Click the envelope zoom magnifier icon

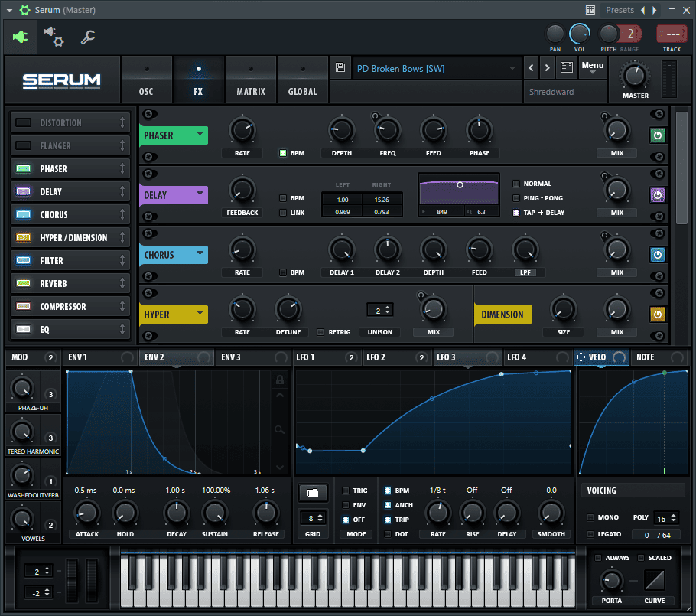tap(280, 429)
